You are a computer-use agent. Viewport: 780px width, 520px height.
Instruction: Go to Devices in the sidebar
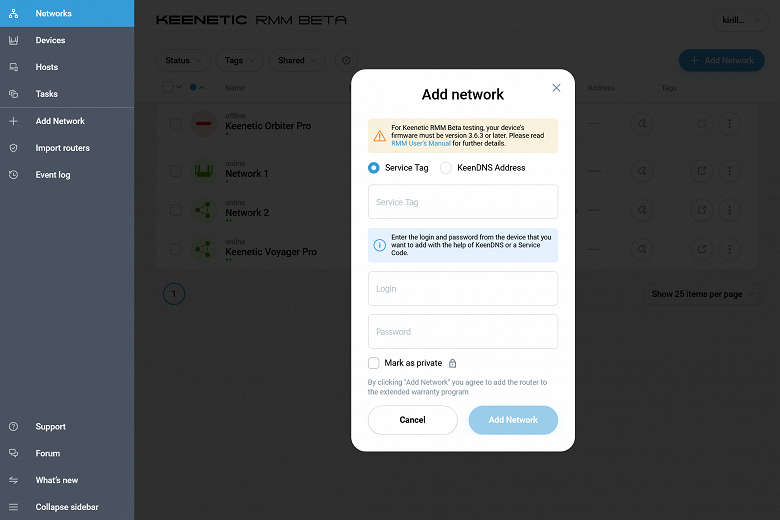pos(50,40)
